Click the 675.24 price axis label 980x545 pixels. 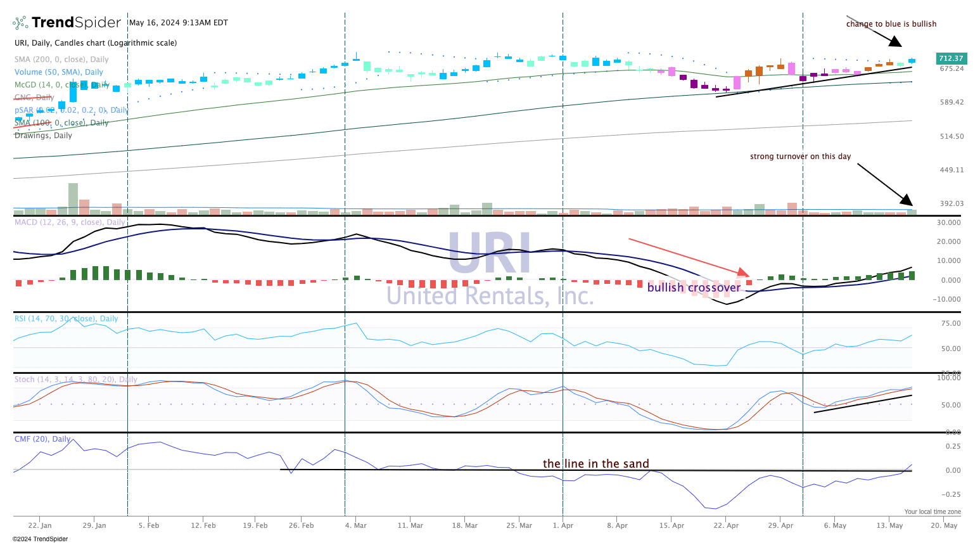[951, 68]
